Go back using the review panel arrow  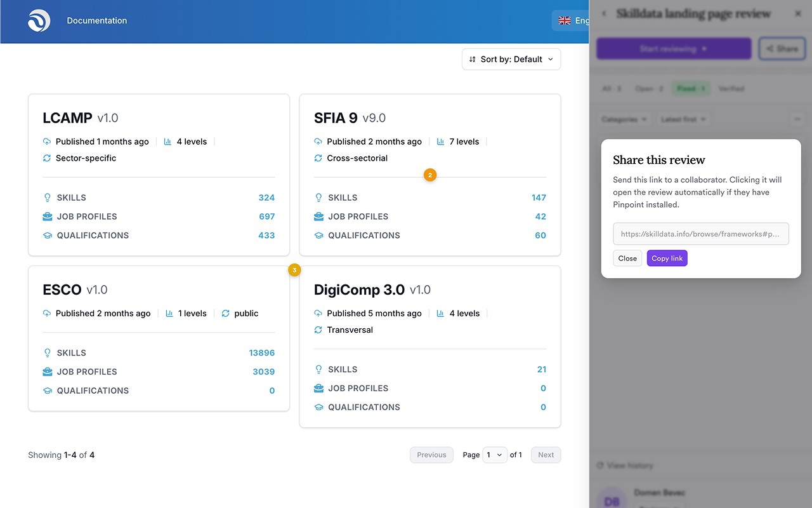click(x=604, y=13)
